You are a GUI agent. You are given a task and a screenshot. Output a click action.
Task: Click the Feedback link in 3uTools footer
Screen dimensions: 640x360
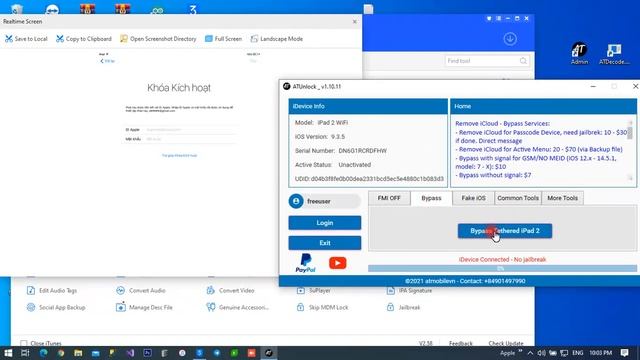pyautogui.click(x=460, y=343)
